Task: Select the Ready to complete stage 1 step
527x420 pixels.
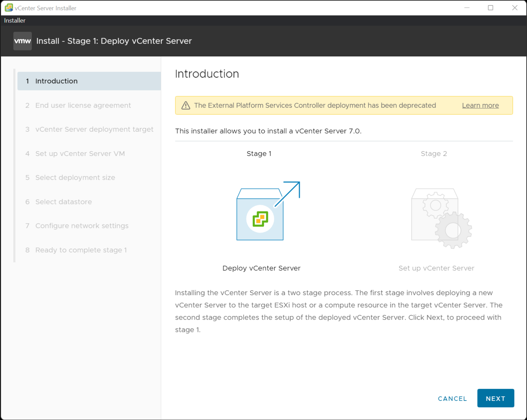Action: (x=81, y=250)
